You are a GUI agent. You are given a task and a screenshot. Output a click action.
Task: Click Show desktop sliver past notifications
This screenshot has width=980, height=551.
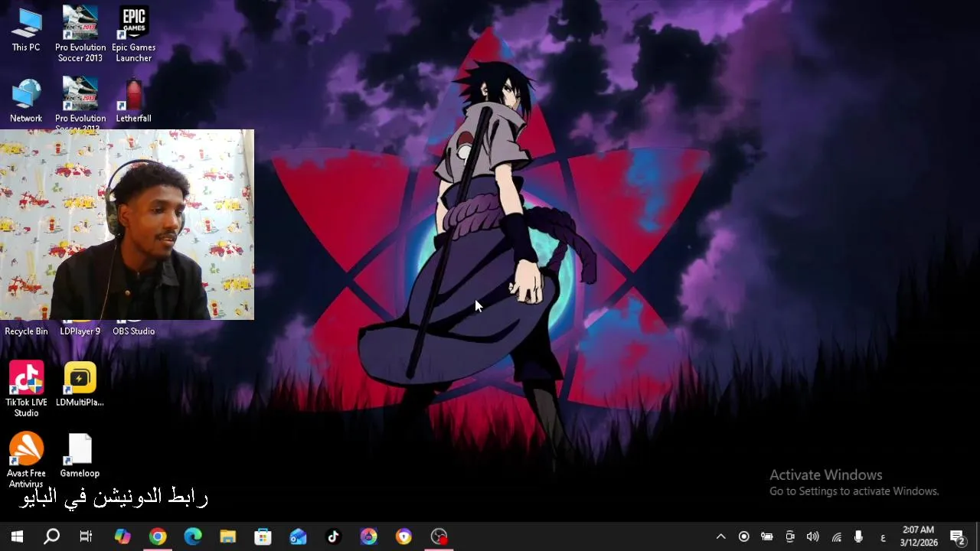click(x=978, y=536)
